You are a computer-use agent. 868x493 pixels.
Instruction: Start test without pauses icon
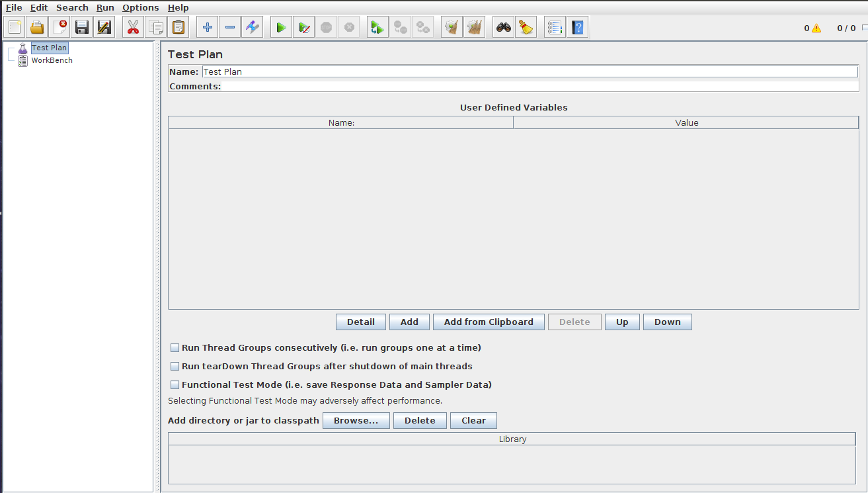[303, 28]
